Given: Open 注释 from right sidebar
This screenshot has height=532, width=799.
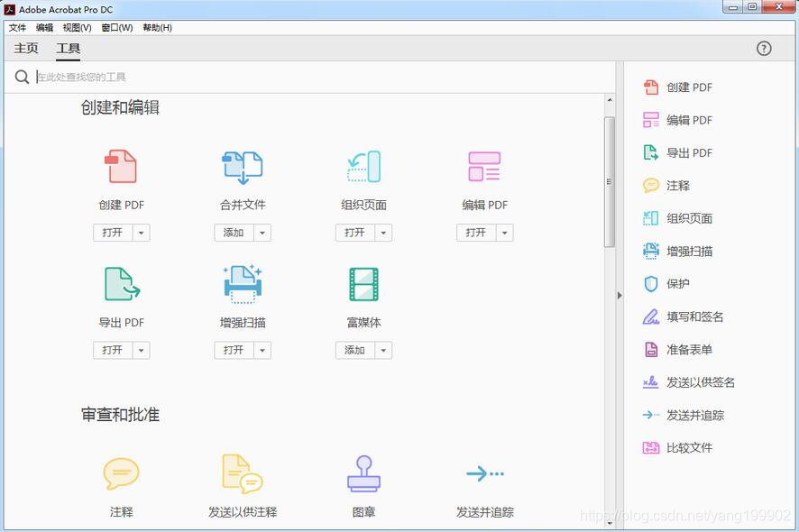Looking at the screenshot, I should (666, 186).
